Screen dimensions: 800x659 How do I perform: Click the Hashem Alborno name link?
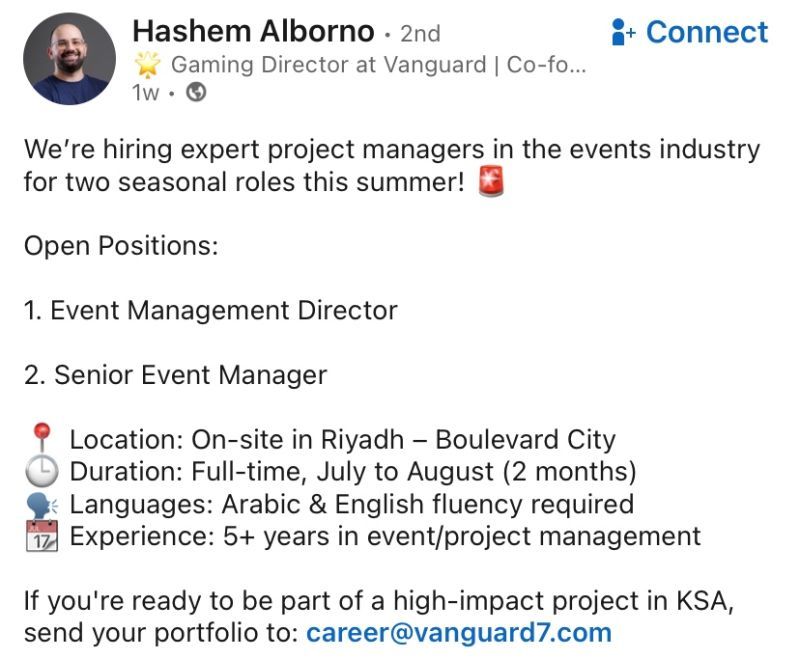click(x=254, y=31)
